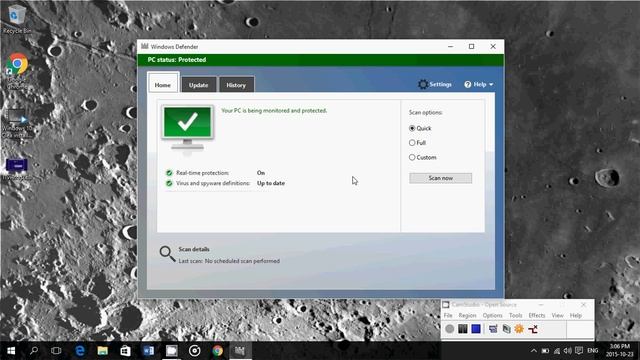Screen dimensions: 640x360
Task: Expand the Help dropdown arrow
Action: 491,84
